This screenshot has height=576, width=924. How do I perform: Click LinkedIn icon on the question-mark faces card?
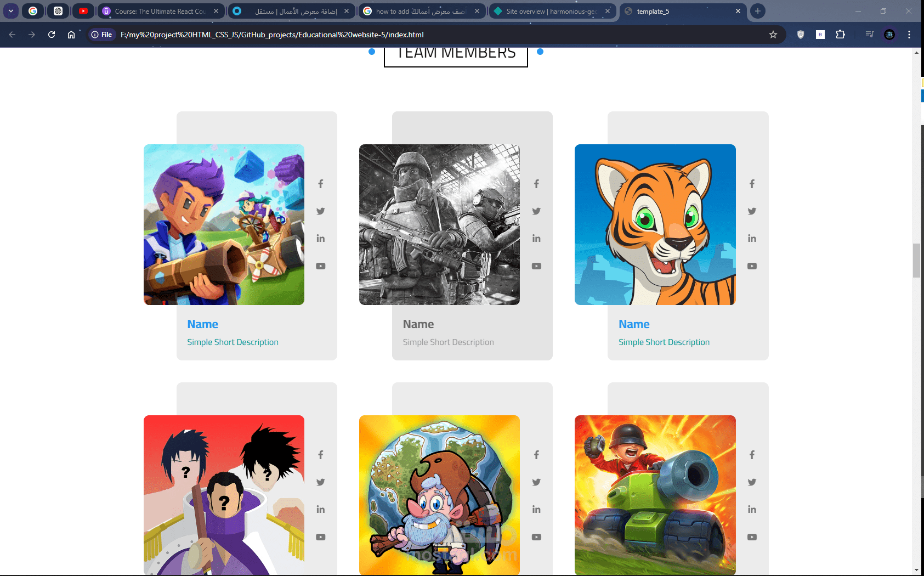(321, 510)
